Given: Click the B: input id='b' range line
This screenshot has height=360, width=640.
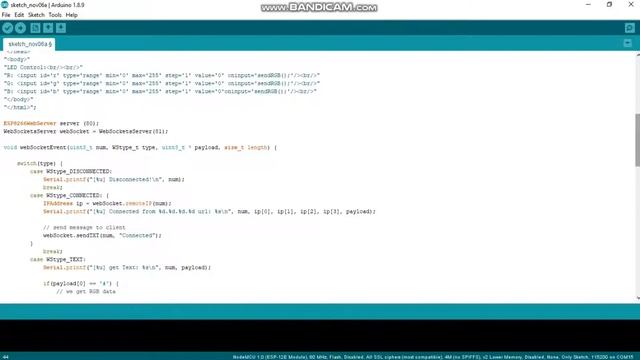Looking at the screenshot, I should tap(160, 91).
